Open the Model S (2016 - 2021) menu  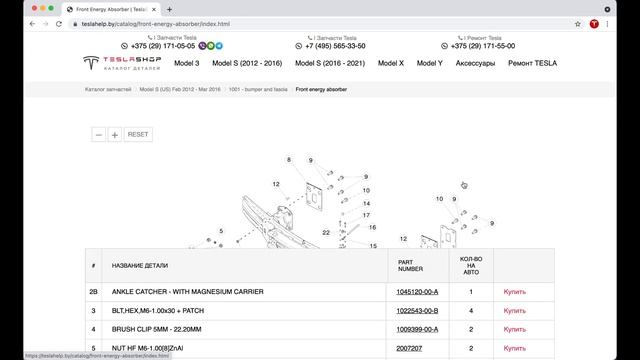330,63
